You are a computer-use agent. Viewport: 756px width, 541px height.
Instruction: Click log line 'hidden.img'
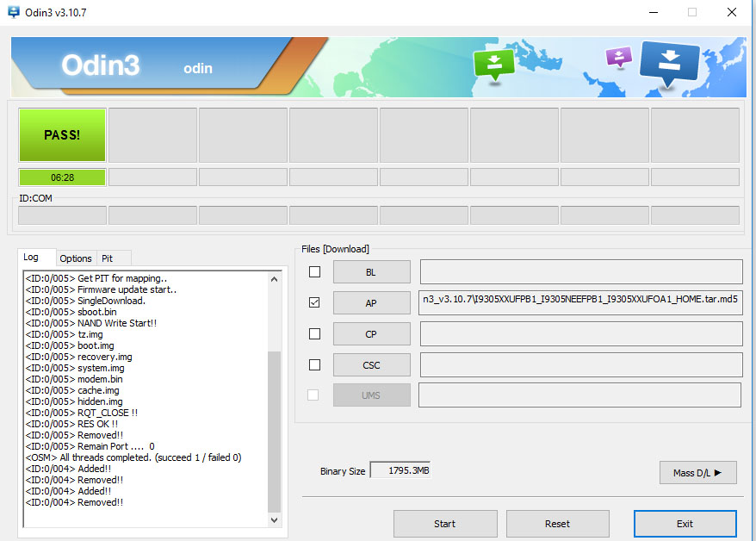[x=74, y=401]
